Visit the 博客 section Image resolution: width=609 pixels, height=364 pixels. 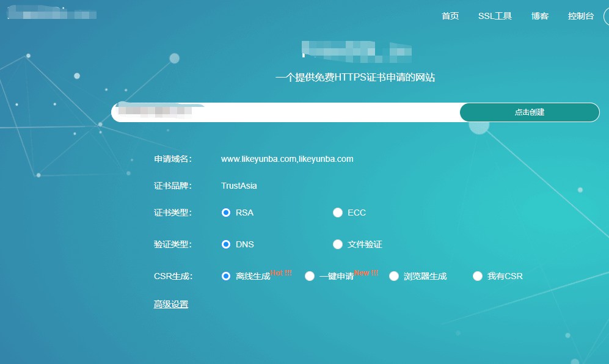pyautogui.click(x=540, y=16)
